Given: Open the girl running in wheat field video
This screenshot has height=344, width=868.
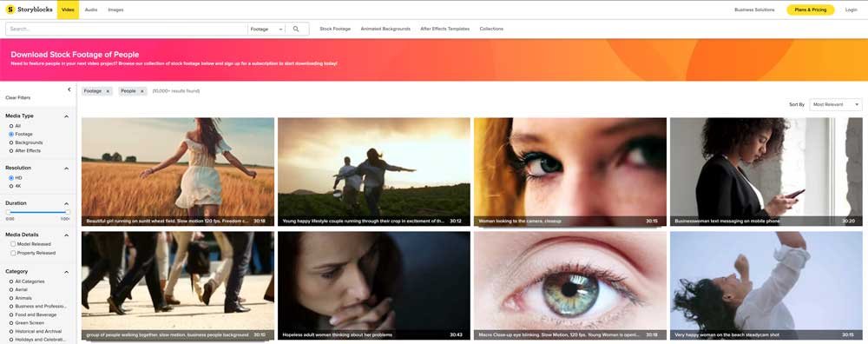Looking at the screenshot, I should click(x=178, y=172).
